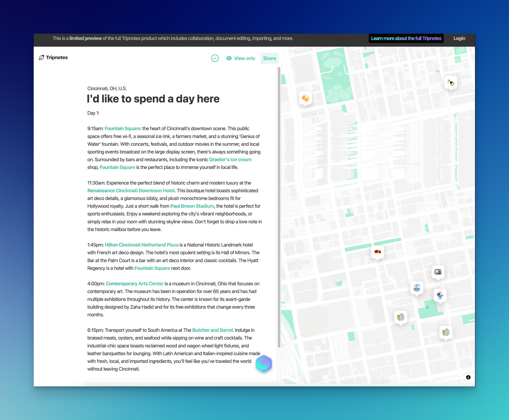The width and height of the screenshot is (509, 420).
Task: Open Renaissance Cincinnati Downtown Hotel link
Action: click(131, 191)
